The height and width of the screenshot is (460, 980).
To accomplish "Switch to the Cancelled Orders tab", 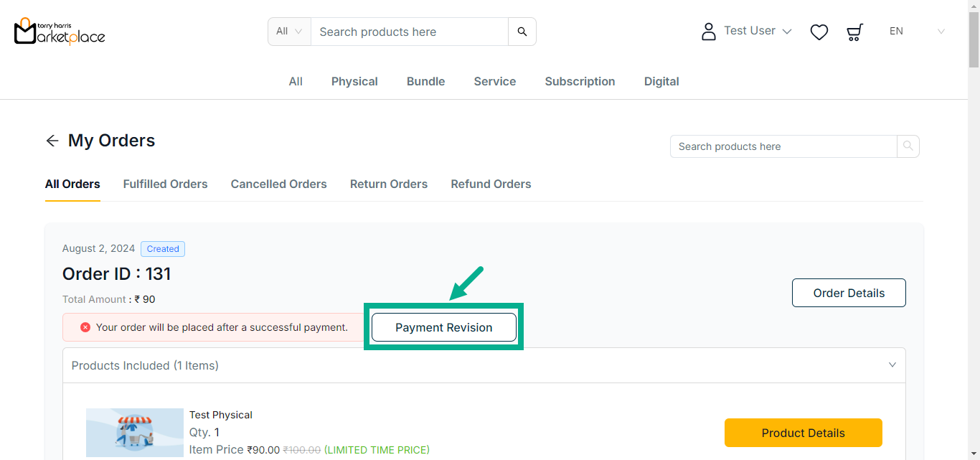I will coord(278,184).
